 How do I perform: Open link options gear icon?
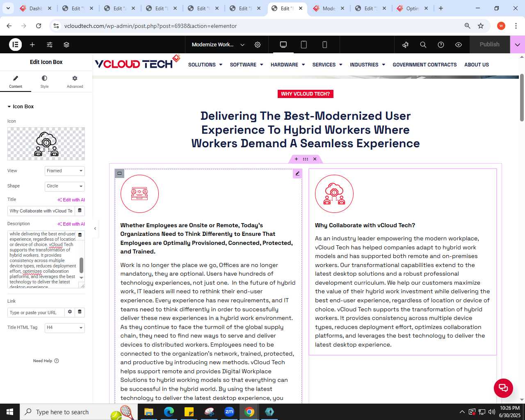pyautogui.click(x=70, y=312)
